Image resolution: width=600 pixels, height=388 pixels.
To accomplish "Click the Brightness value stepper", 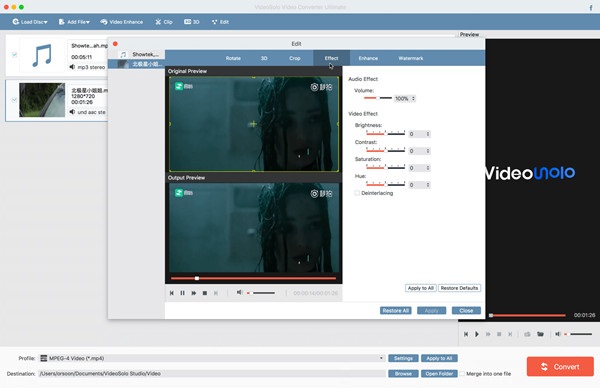I will tap(428, 134).
